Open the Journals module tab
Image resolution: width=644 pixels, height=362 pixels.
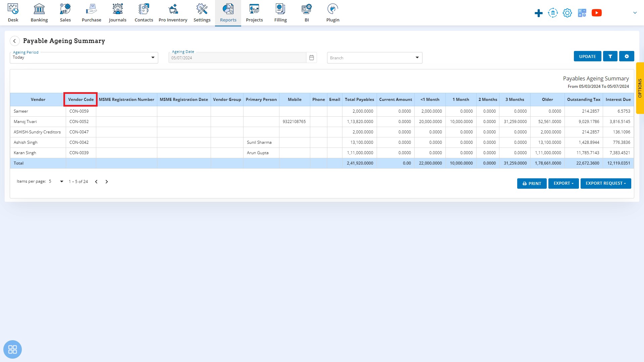117,13
